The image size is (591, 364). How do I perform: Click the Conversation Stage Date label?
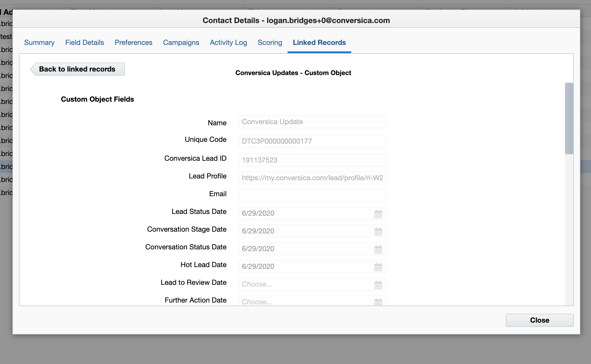coord(187,229)
